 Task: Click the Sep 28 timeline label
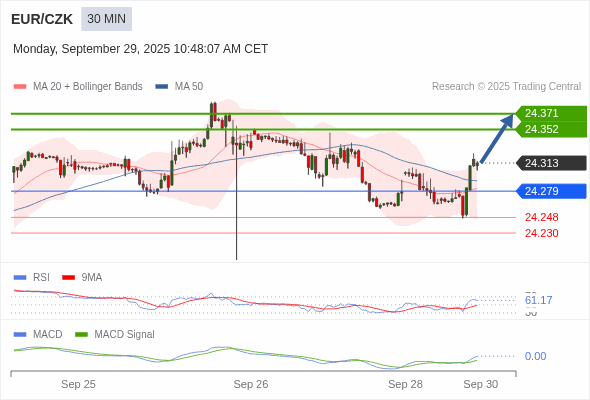pos(405,384)
